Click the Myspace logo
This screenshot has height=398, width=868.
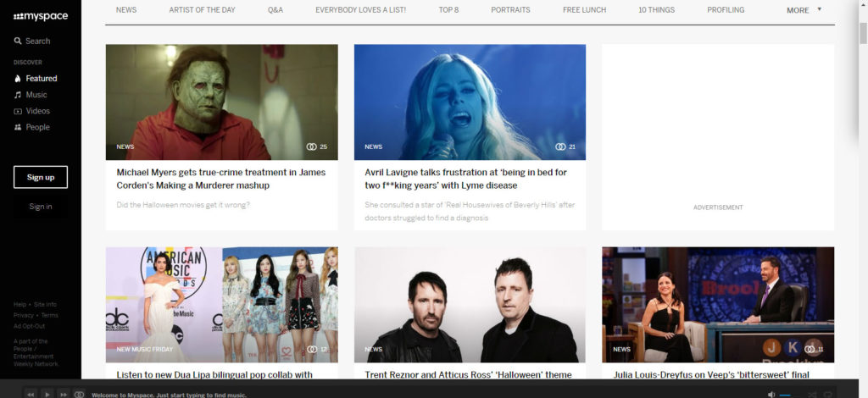[x=41, y=17]
